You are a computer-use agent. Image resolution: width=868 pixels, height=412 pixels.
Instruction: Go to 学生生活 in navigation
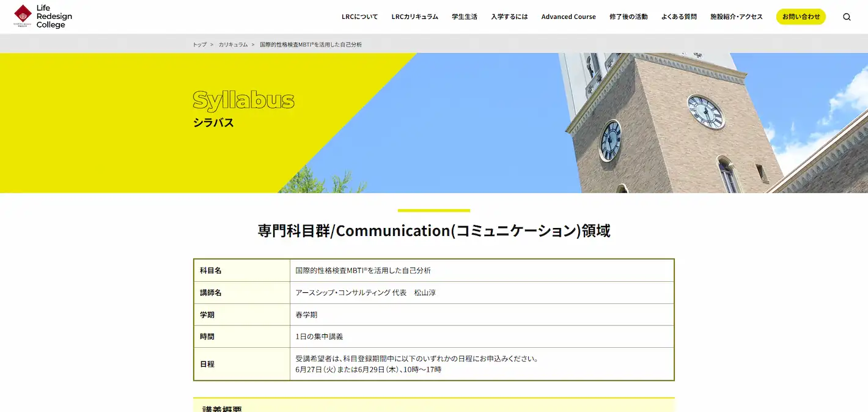[x=465, y=17]
